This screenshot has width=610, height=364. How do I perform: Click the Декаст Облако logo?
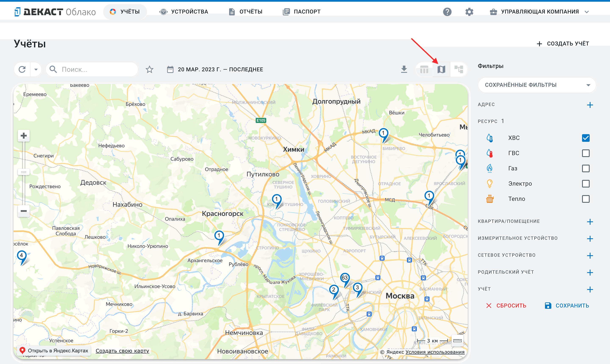click(x=55, y=11)
